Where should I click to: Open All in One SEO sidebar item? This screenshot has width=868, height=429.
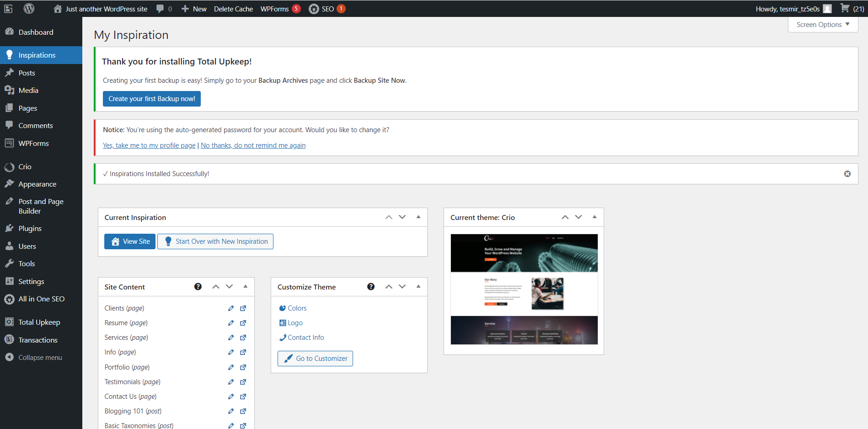point(41,299)
